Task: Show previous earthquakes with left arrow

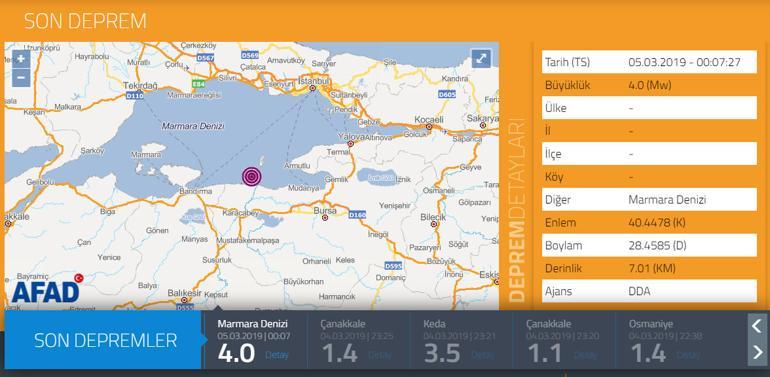Action: [757, 326]
